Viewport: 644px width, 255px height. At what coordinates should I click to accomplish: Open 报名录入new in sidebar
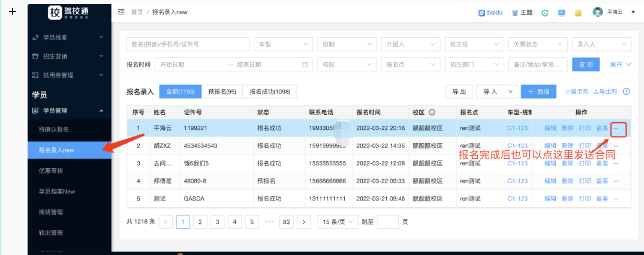(70, 150)
